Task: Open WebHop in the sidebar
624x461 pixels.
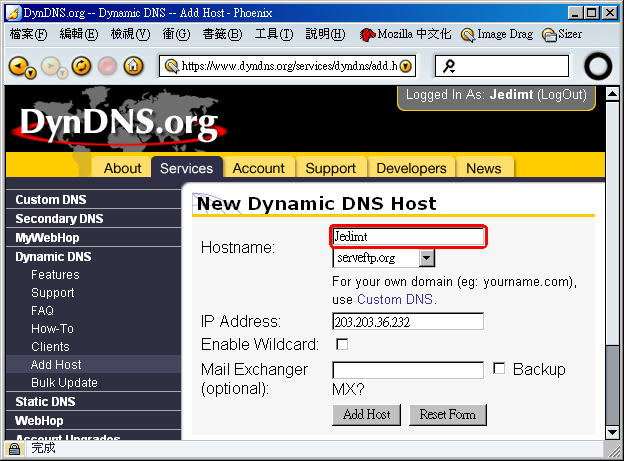Action: (39, 421)
